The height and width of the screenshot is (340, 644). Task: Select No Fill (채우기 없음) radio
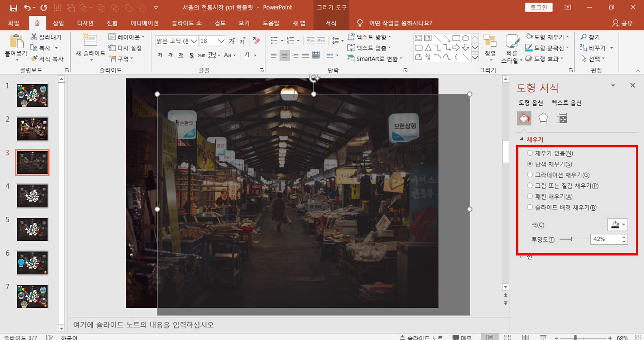coord(530,153)
